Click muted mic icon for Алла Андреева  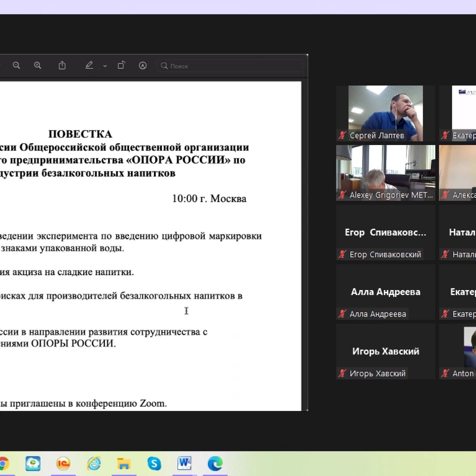tap(342, 314)
